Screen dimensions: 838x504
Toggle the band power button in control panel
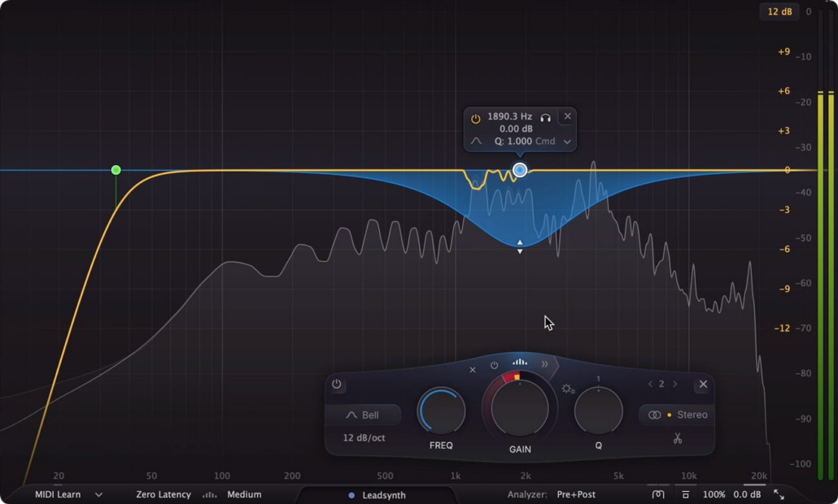(337, 385)
